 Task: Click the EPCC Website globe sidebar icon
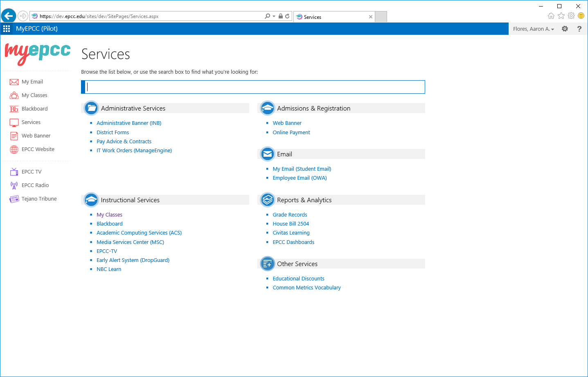pyautogui.click(x=14, y=149)
